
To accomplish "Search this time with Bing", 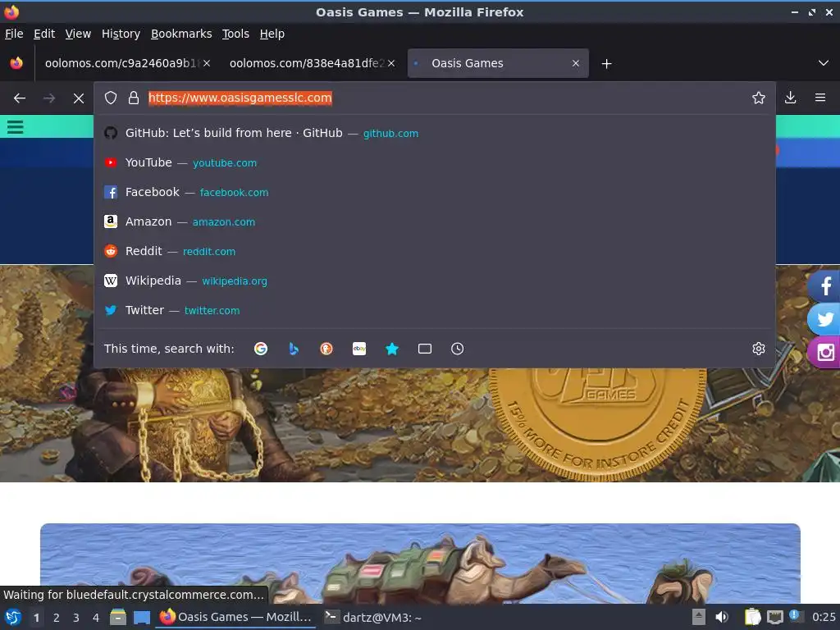I will pos(294,349).
